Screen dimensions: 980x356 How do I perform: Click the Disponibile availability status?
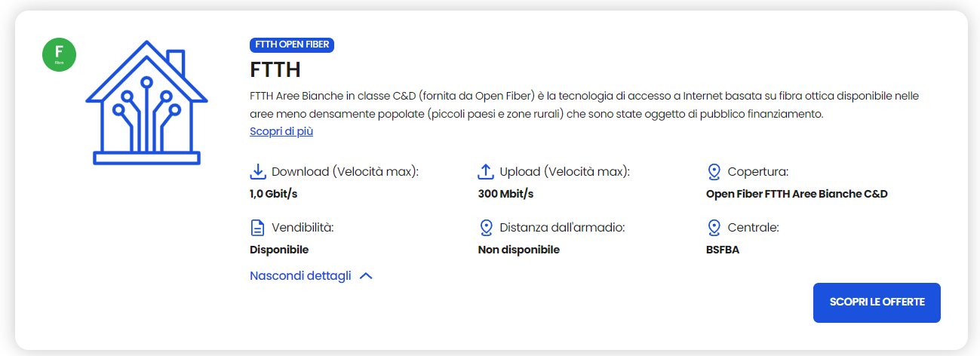coord(279,250)
